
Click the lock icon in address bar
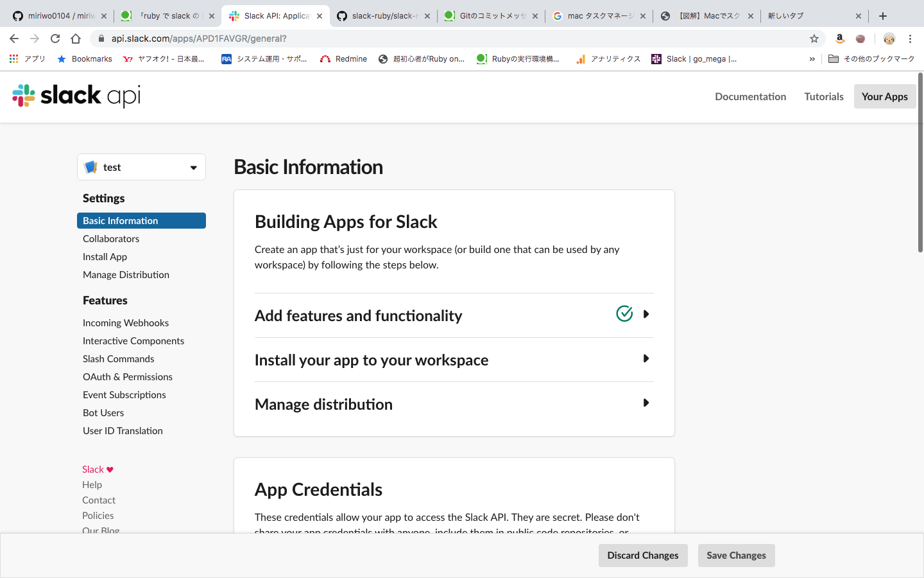101,39
